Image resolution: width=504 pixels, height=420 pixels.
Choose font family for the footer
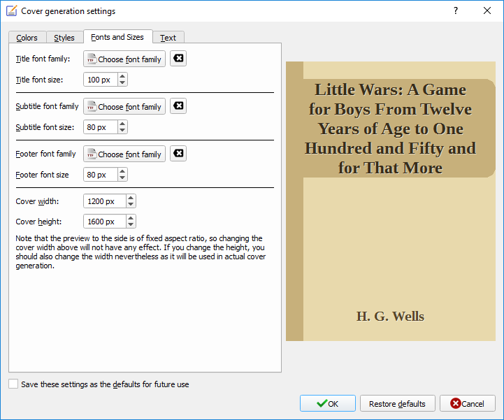point(124,154)
